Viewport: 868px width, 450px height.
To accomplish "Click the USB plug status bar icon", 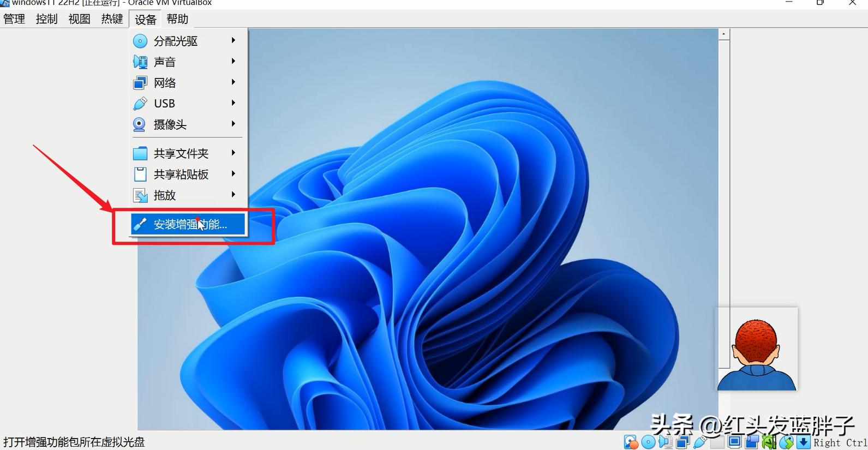I will point(700,442).
